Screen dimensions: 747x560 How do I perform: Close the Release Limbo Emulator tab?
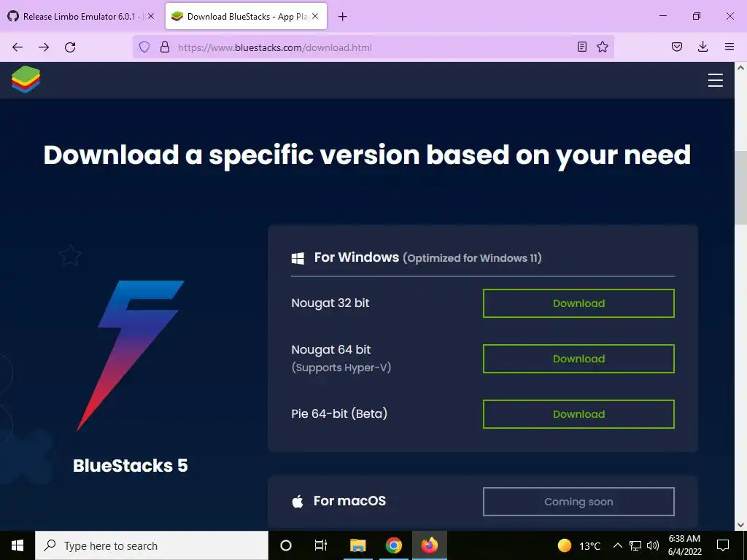pos(151,16)
